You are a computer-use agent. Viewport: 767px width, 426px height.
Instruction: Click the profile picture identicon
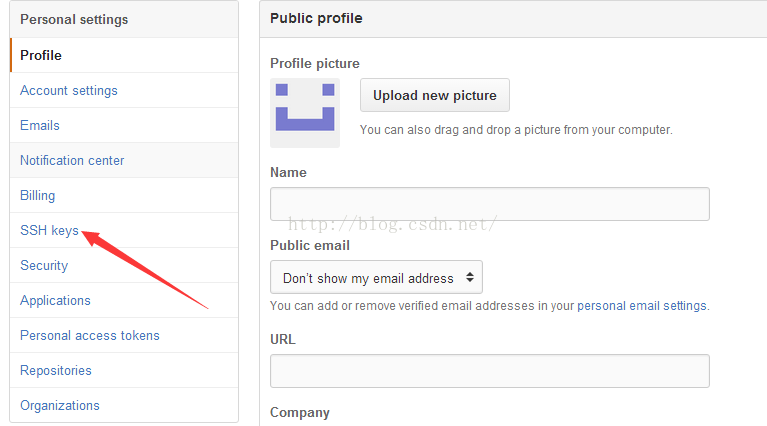(x=305, y=113)
